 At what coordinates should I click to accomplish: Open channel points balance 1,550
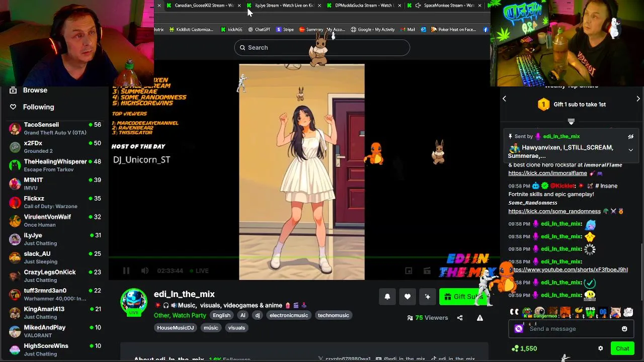[524, 348]
